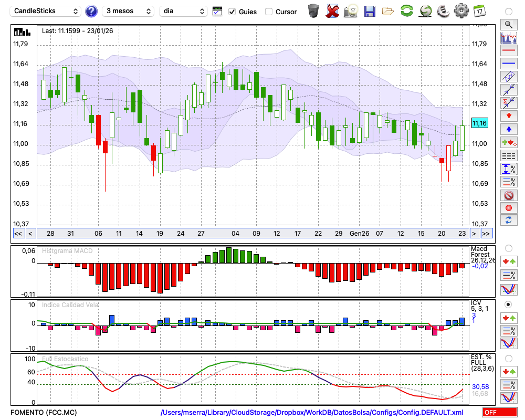Click the trash can icon in toolbar
Image resolution: width=525 pixels, height=420 pixels.
click(x=313, y=11)
